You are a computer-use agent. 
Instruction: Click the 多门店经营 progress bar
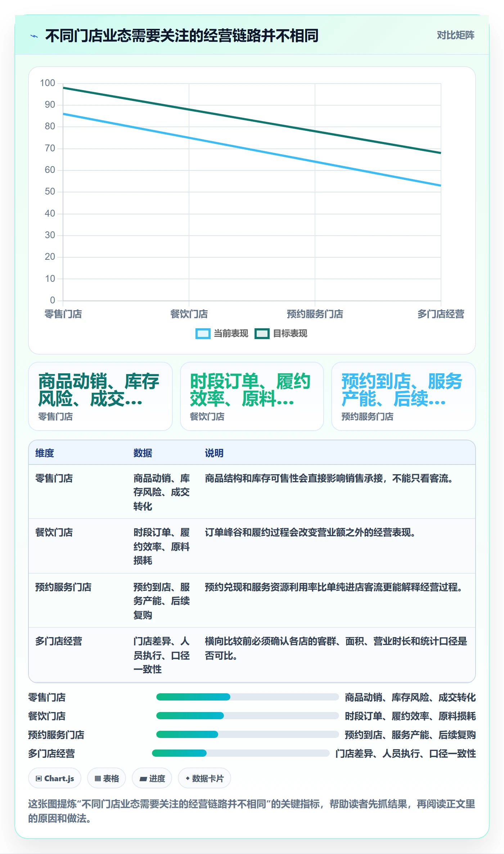coord(240,753)
